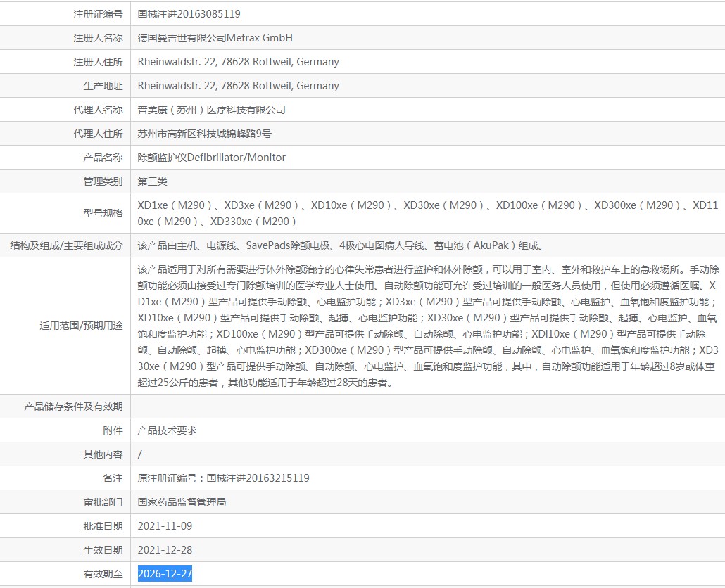Select the 注册人名称 label
Image resolution: width=725 pixels, height=588 pixels.
coord(98,38)
